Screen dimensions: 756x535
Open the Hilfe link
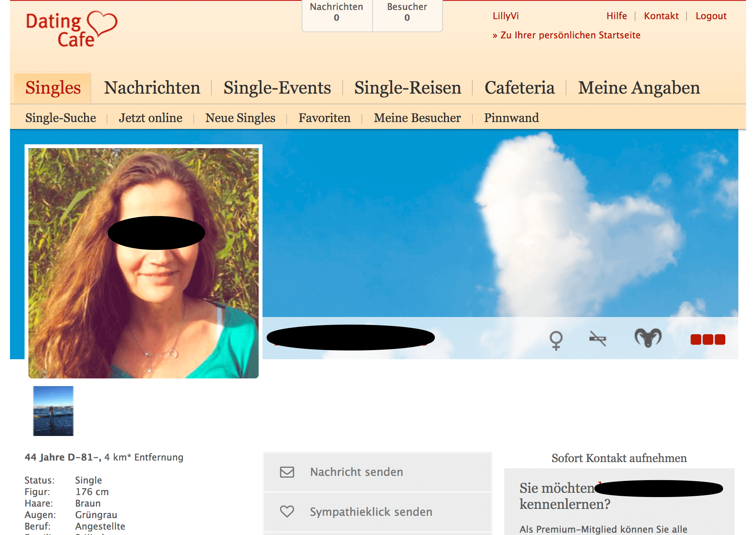[x=616, y=16]
